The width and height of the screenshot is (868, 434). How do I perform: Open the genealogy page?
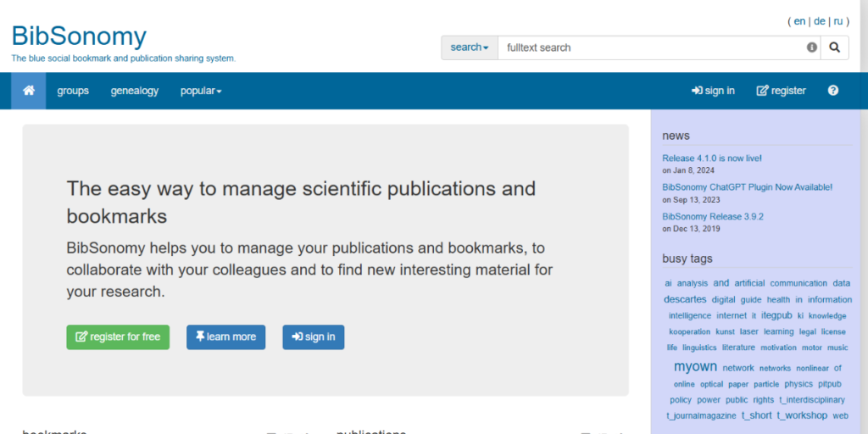pos(135,91)
